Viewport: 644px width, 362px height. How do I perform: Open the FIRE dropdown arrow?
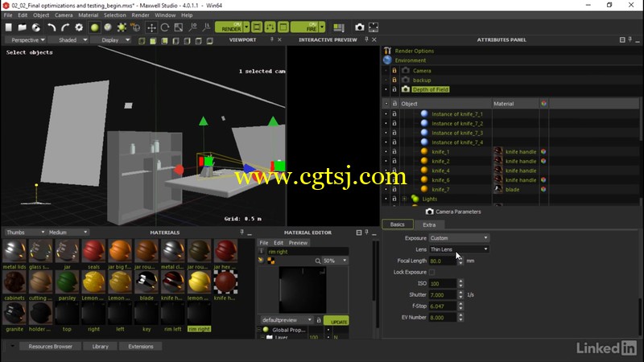pos(322,27)
